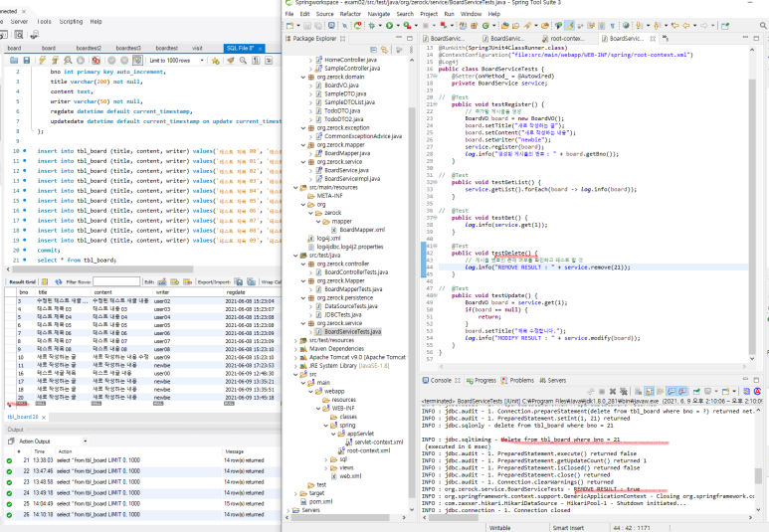Execute the SQL script with lightning icon
Image resolution: width=769 pixels, height=532 pixels.
click(42, 61)
